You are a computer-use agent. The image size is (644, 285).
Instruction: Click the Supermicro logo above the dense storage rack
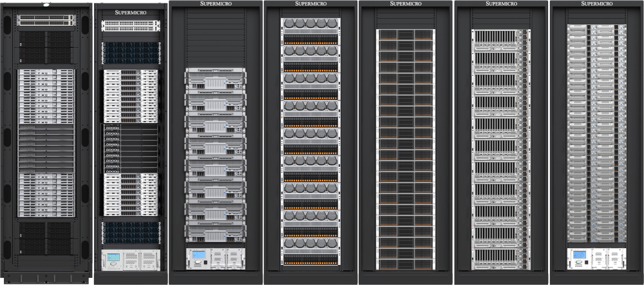click(x=406, y=4)
